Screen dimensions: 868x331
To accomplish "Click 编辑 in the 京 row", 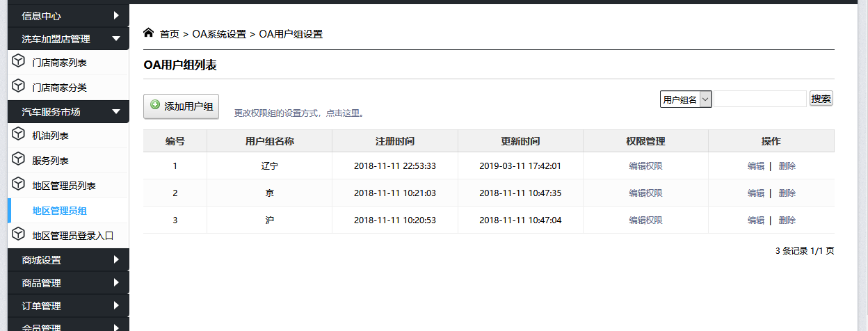I will click(x=756, y=193).
